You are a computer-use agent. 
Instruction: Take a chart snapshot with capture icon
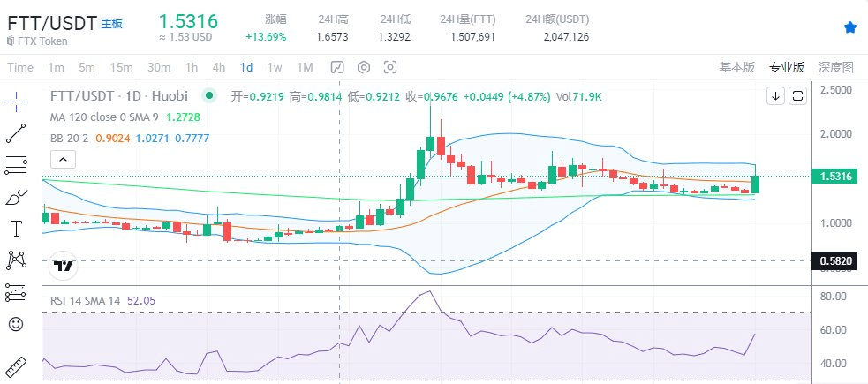pos(390,67)
